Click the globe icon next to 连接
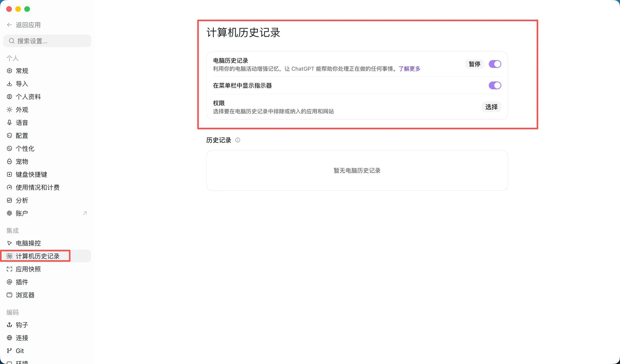Viewport: 620px width, 364px height. click(9, 338)
